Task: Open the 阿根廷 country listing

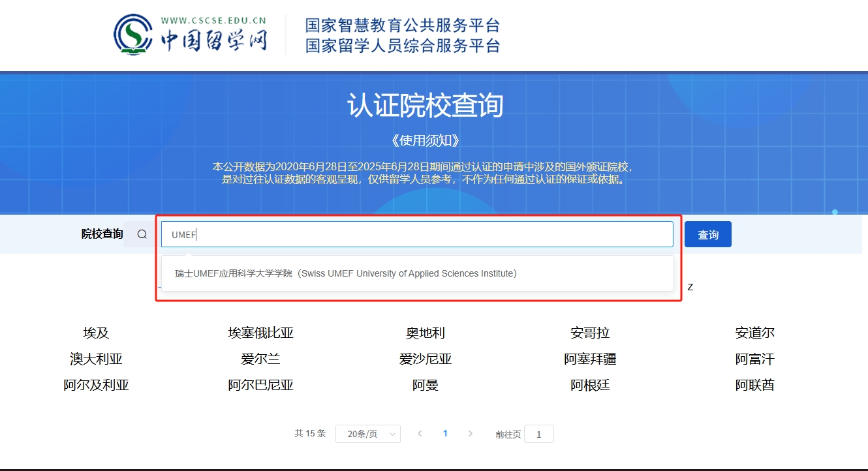Action: (590, 385)
